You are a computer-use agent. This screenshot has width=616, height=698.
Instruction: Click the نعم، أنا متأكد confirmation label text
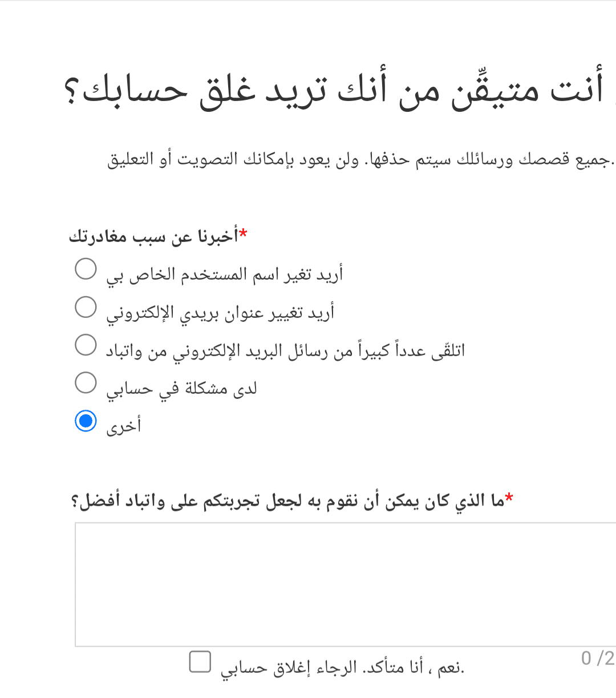pyautogui.click(x=343, y=667)
